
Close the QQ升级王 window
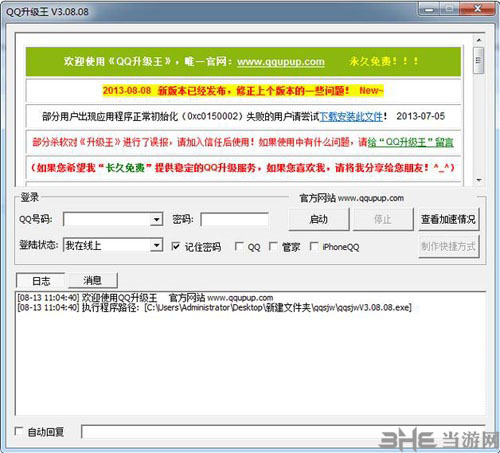click(477, 9)
